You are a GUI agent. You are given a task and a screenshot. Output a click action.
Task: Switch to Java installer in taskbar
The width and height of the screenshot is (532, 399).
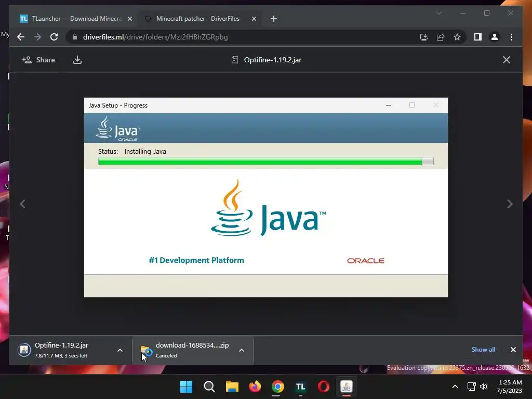click(347, 387)
